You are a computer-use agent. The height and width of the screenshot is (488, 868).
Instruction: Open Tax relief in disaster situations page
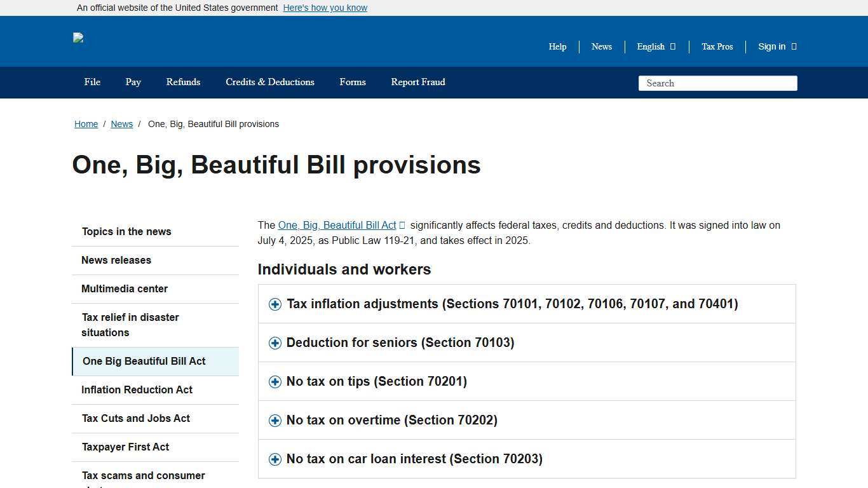(130, 325)
